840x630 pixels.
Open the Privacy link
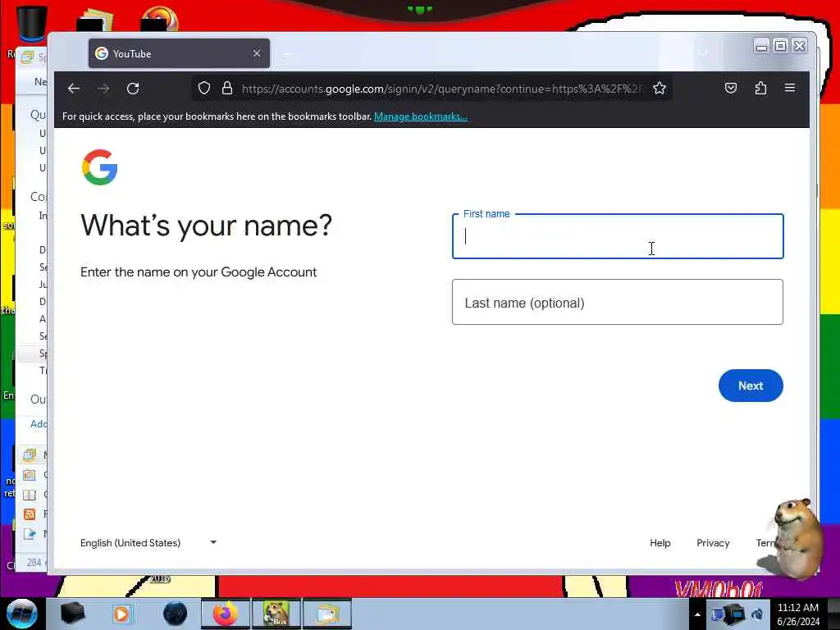[713, 543]
